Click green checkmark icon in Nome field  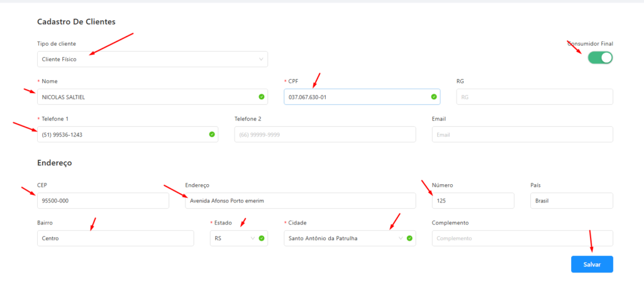(x=261, y=97)
